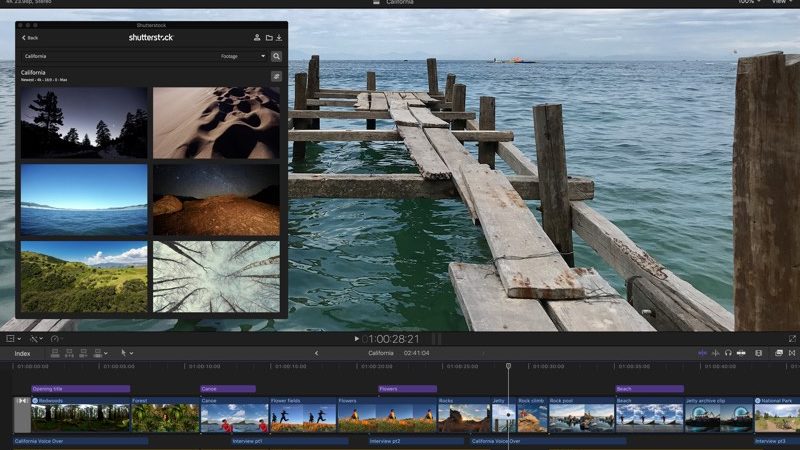Select the night forest silhouette thumbnail
Image resolution: width=800 pixels, height=450 pixels.
(84, 122)
